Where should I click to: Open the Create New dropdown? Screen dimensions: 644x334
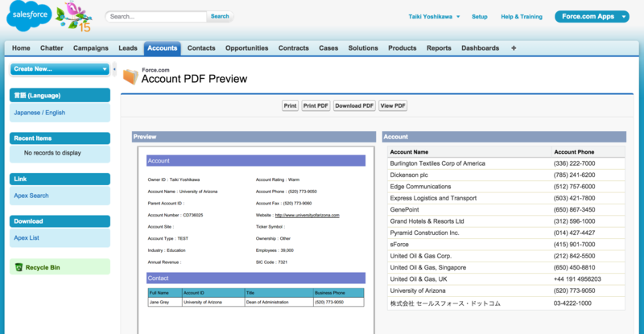pos(60,69)
